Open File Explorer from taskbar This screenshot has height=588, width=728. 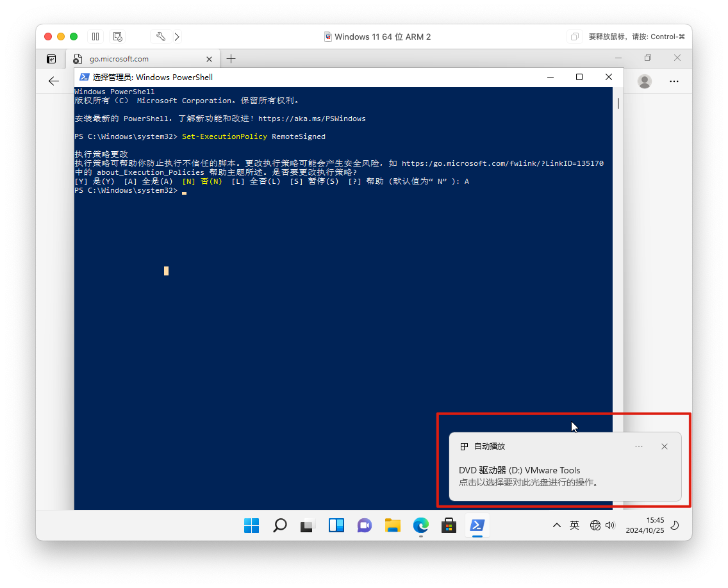click(393, 525)
